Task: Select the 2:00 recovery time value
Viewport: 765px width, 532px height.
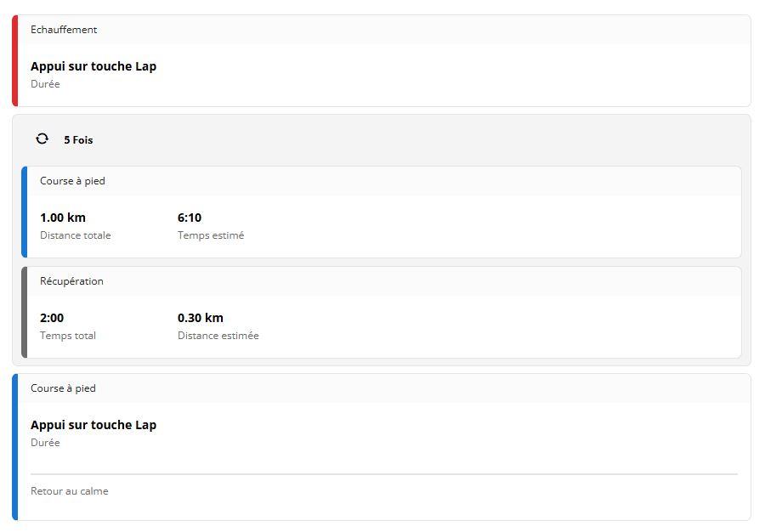Action: pos(52,318)
